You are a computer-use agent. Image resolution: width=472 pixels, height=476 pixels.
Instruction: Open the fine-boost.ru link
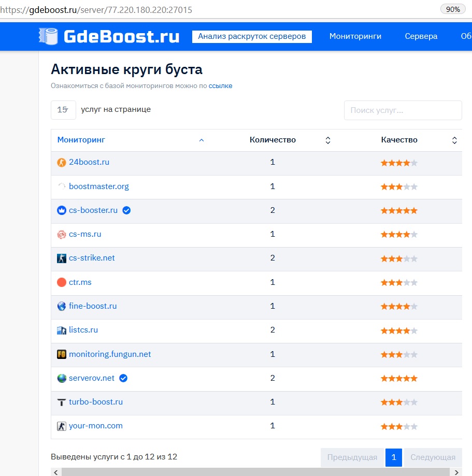click(x=93, y=306)
